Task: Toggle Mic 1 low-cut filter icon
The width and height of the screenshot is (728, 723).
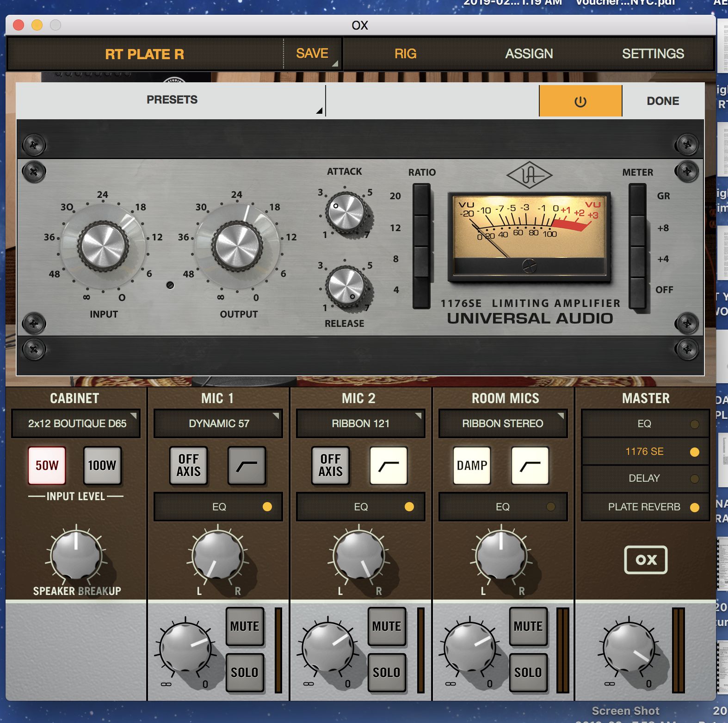Action: click(x=247, y=466)
